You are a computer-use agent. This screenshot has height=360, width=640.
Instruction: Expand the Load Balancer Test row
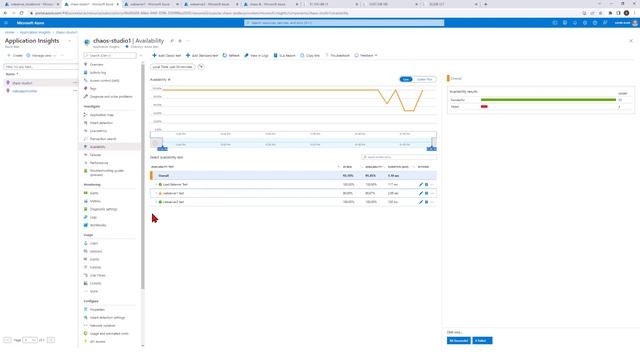[x=156, y=184]
